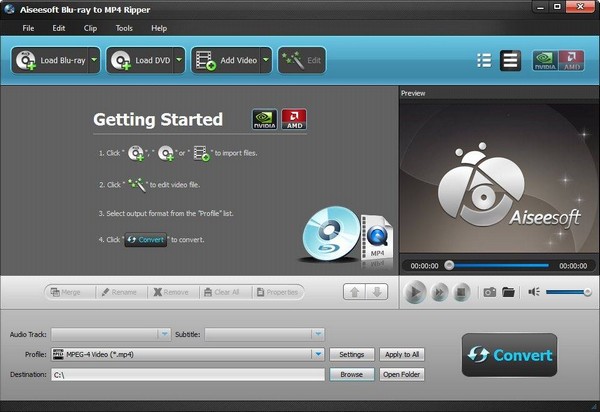Screen dimensions: 600x412
Task: Open the snapshot folder icon
Action: 508,292
